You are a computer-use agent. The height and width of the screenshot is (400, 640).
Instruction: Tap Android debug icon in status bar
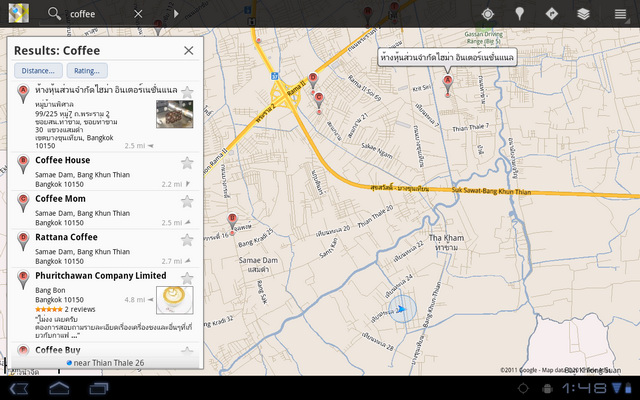tap(548, 388)
